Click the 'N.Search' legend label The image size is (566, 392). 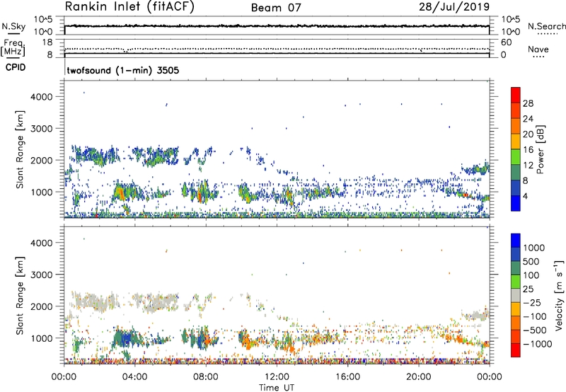[x=546, y=26]
